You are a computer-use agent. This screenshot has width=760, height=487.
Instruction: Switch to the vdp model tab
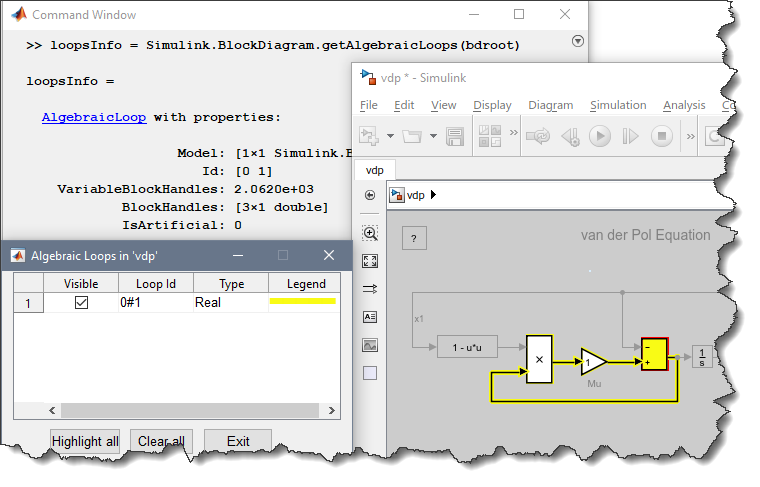(x=375, y=171)
